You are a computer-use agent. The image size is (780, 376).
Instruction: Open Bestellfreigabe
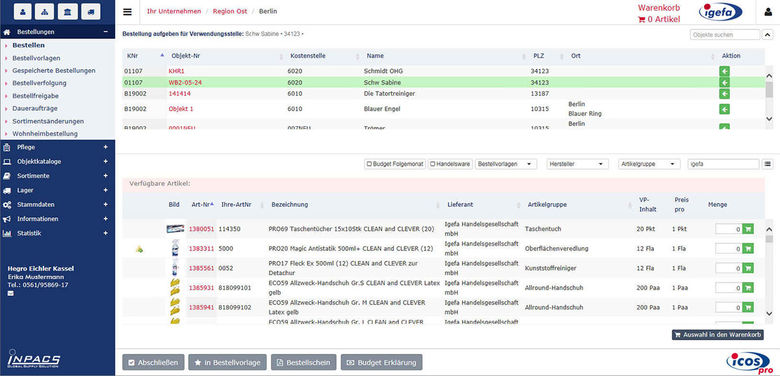[x=36, y=95]
